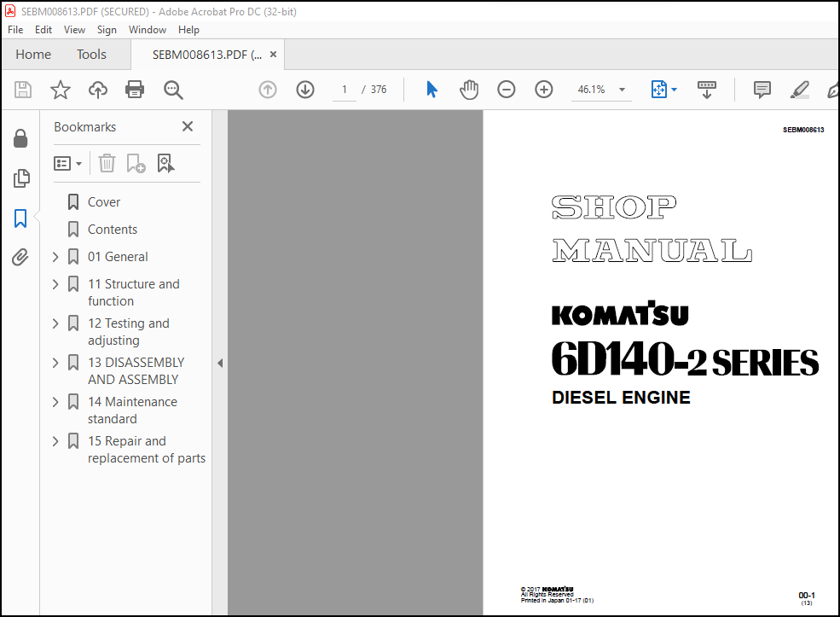The image size is (840, 617).
Task: Expand the 11 Structure and function bookmark
Action: click(55, 284)
